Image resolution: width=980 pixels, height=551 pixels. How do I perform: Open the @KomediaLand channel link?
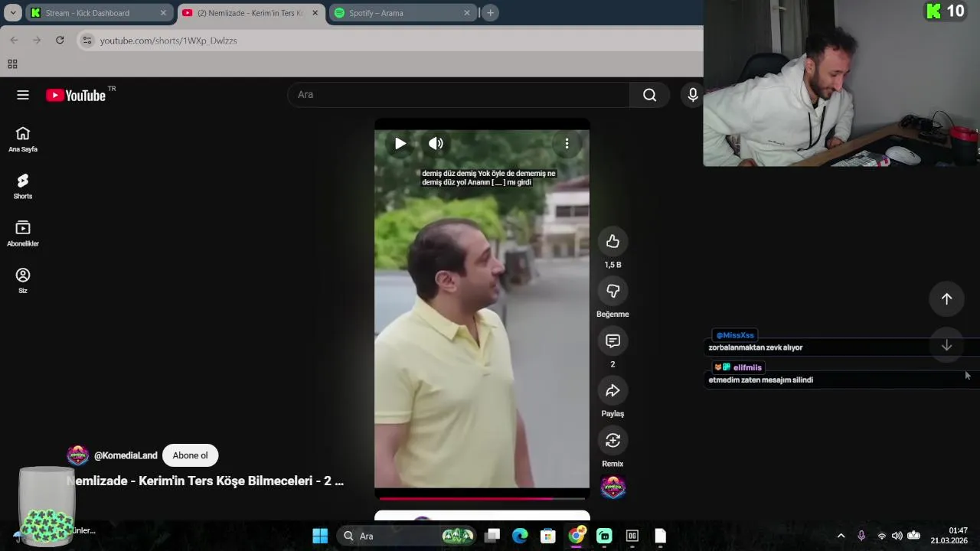pos(126,455)
